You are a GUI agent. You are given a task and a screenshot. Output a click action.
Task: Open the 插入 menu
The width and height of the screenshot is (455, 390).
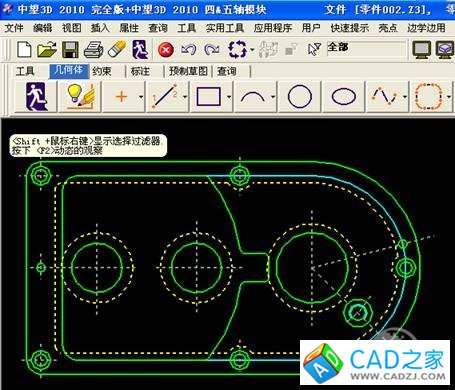pos(100,28)
